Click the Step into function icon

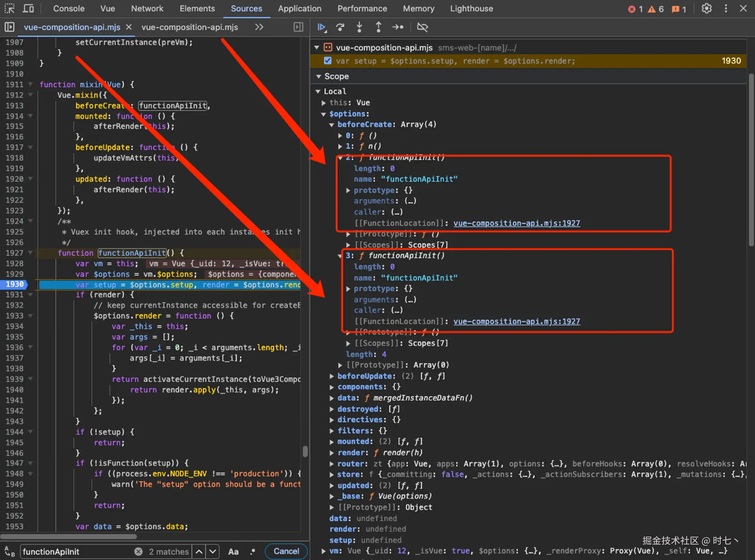click(x=359, y=27)
